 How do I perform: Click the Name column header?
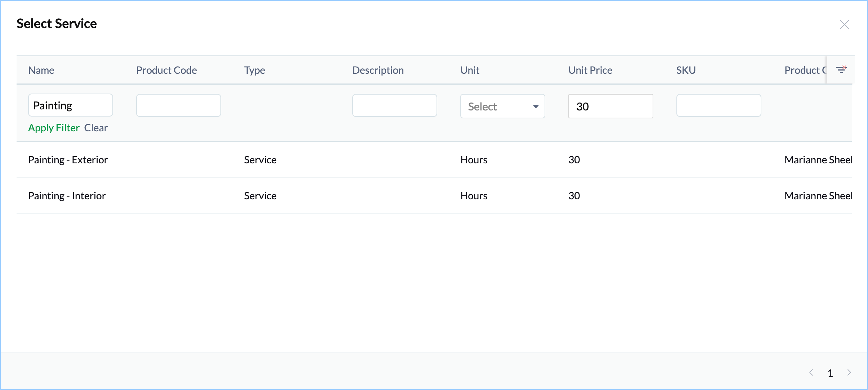[x=41, y=70]
